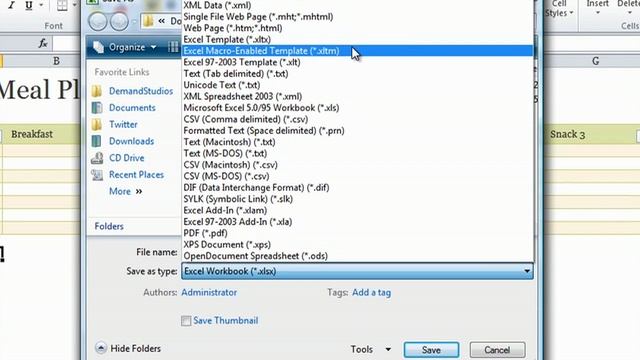Choose Formatted Text (Space delimited) (*.prn)

click(x=357, y=131)
